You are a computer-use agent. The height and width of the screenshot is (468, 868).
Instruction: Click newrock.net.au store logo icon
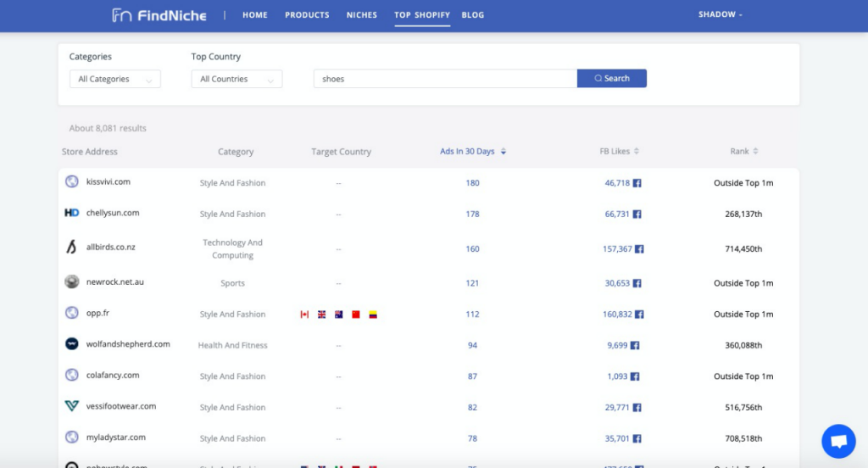pyautogui.click(x=71, y=281)
